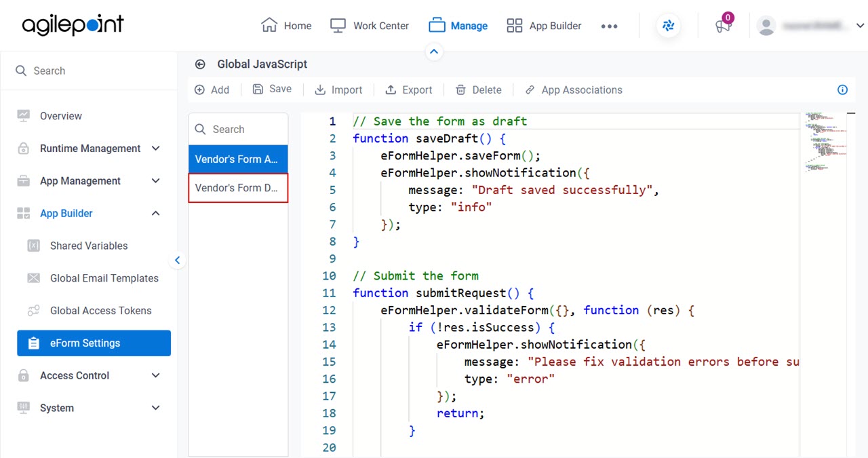Select Access Control in sidebar
Image resolution: width=868 pixels, height=458 pixels.
coord(75,375)
